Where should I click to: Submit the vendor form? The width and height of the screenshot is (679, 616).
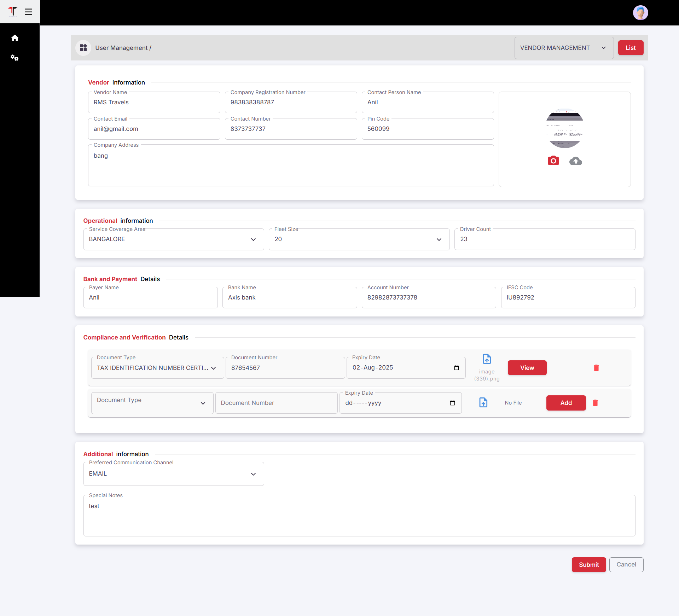(x=588, y=565)
